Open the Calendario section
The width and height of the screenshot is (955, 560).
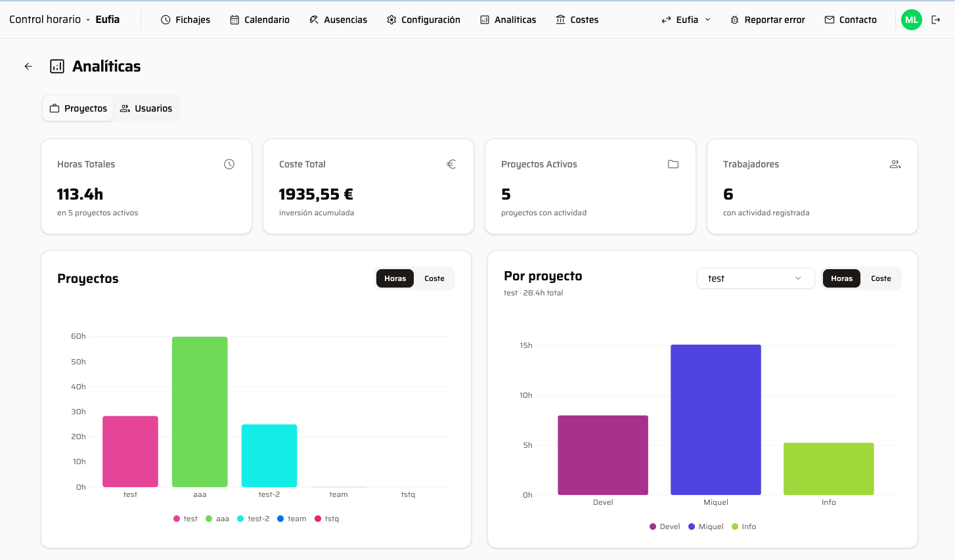point(259,20)
